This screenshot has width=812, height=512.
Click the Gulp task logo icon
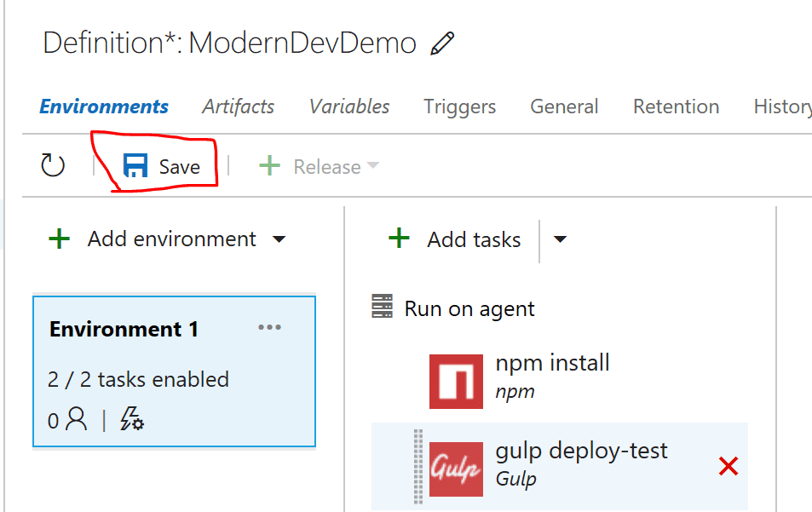[x=456, y=469]
